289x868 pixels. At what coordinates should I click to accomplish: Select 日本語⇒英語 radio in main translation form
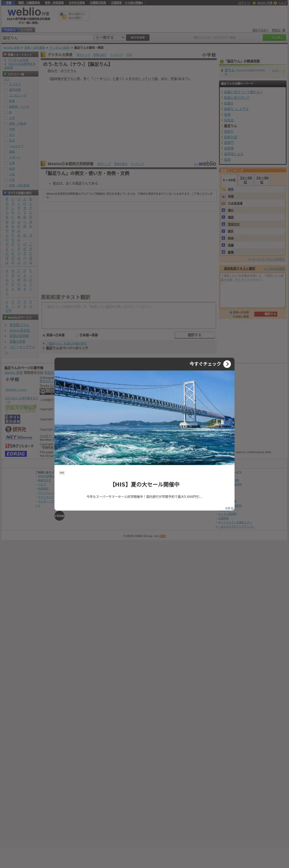[x=77, y=335]
